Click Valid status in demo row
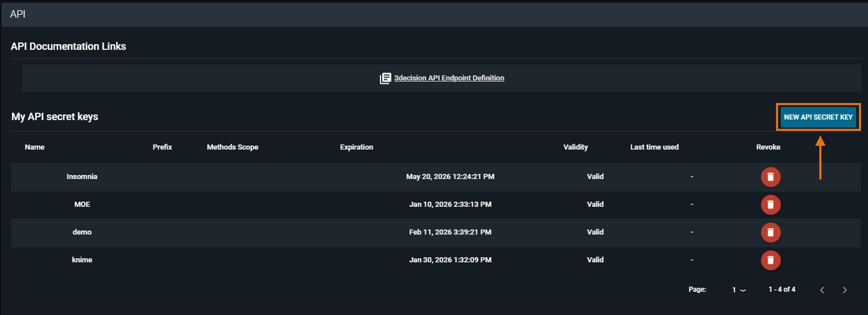 click(595, 232)
